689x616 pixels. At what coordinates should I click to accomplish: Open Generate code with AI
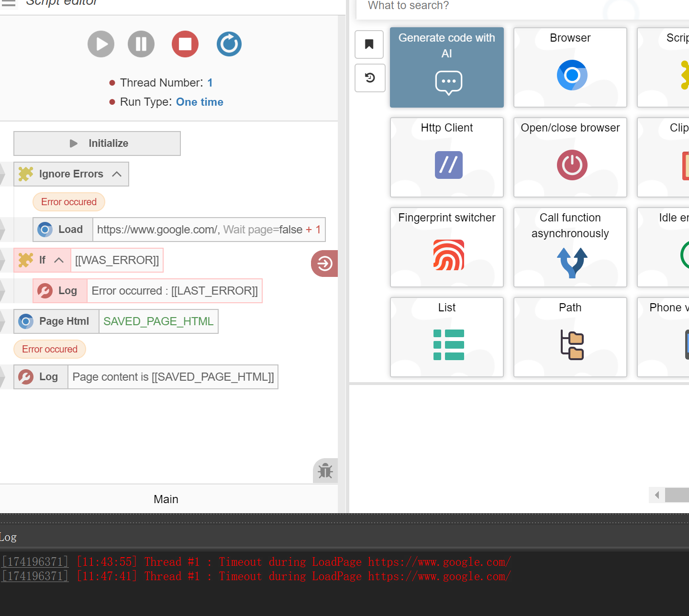446,67
